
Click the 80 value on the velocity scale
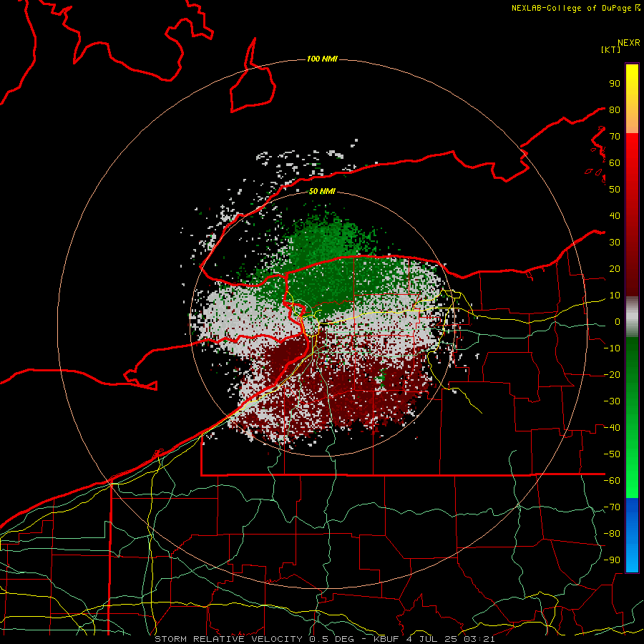point(615,109)
